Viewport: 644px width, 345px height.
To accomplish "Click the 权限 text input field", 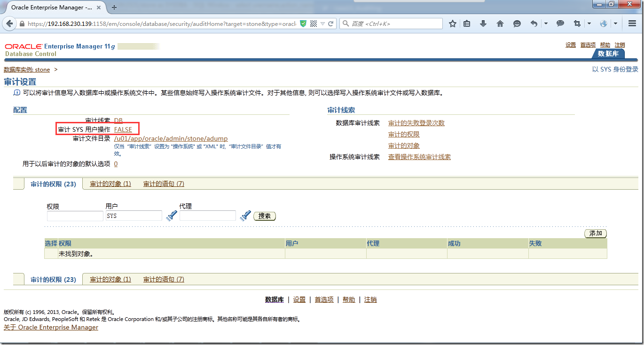I will 75,216.
